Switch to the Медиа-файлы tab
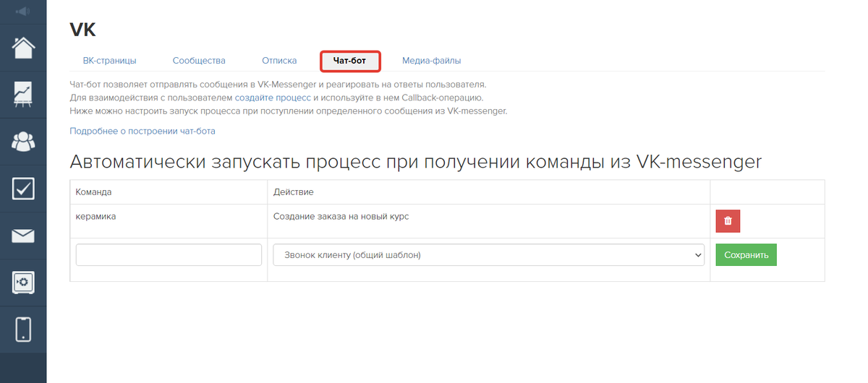 click(432, 61)
